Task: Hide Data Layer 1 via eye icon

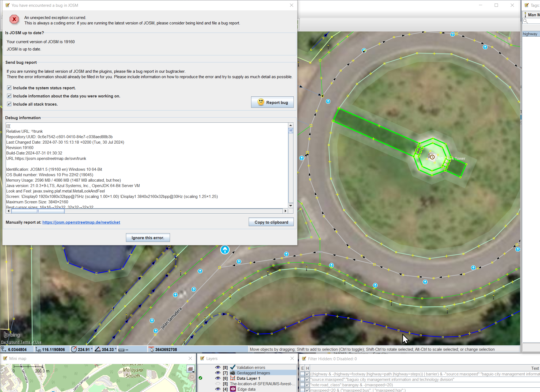Action: click(x=218, y=378)
